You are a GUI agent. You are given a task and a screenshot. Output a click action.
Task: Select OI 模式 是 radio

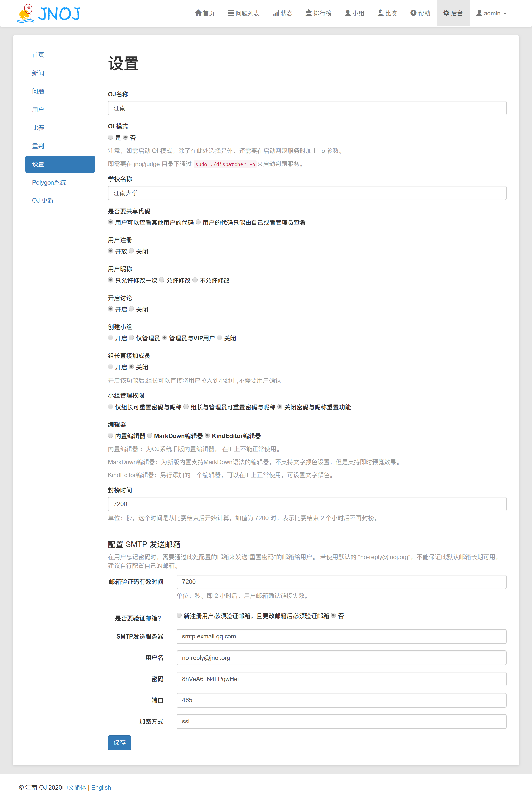click(111, 137)
